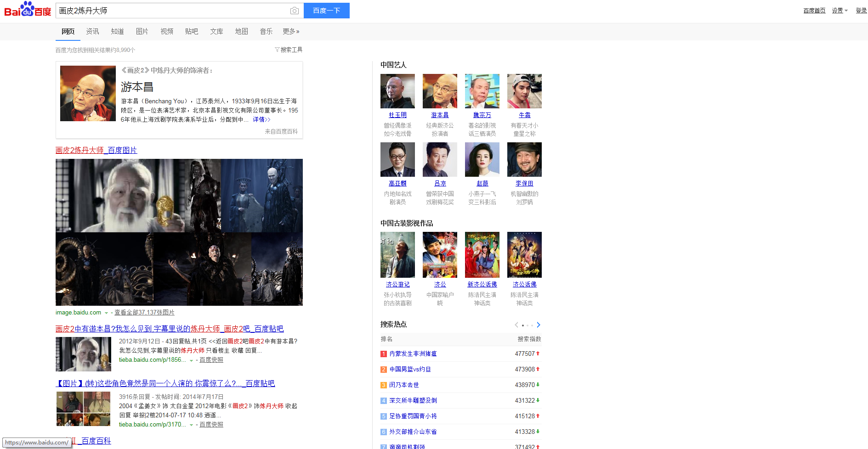Click hot search 深交所牛雕塑没倒
Image resolution: width=868 pixels, height=449 pixels.
click(413, 401)
